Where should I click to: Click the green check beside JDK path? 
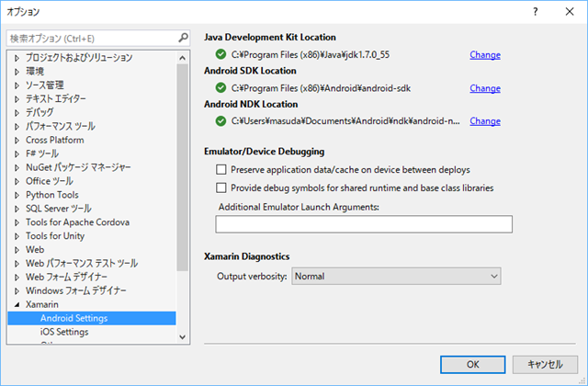(220, 55)
